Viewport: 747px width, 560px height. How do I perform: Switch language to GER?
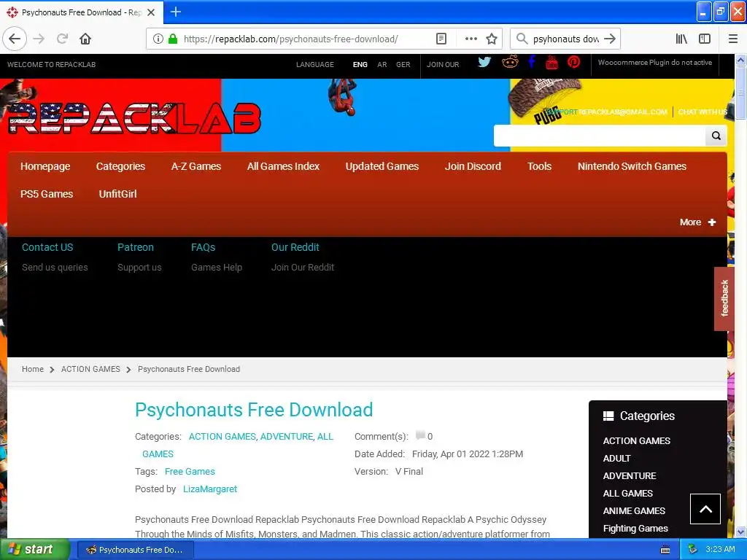[403, 65]
